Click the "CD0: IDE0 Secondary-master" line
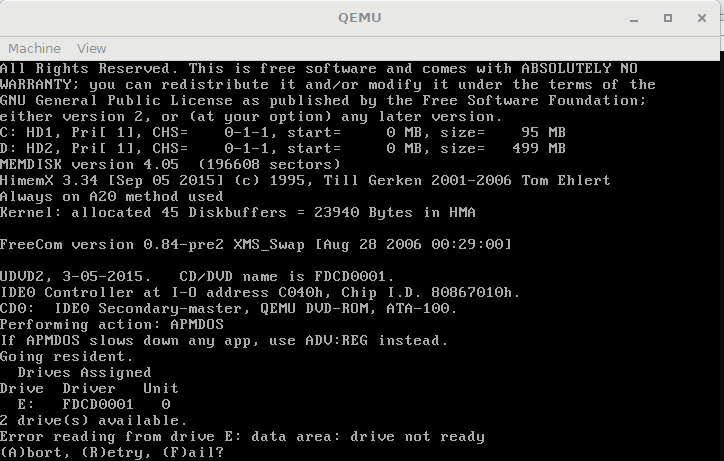 pos(229,308)
